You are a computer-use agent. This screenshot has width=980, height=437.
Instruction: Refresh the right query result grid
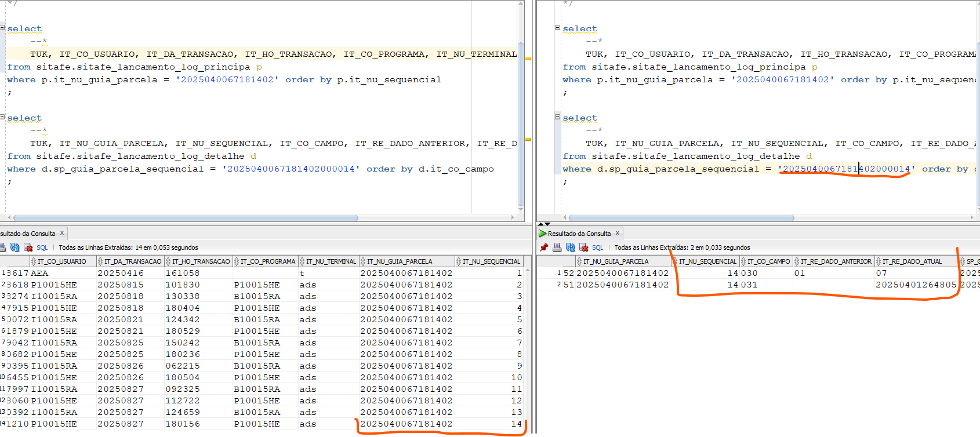pos(570,247)
